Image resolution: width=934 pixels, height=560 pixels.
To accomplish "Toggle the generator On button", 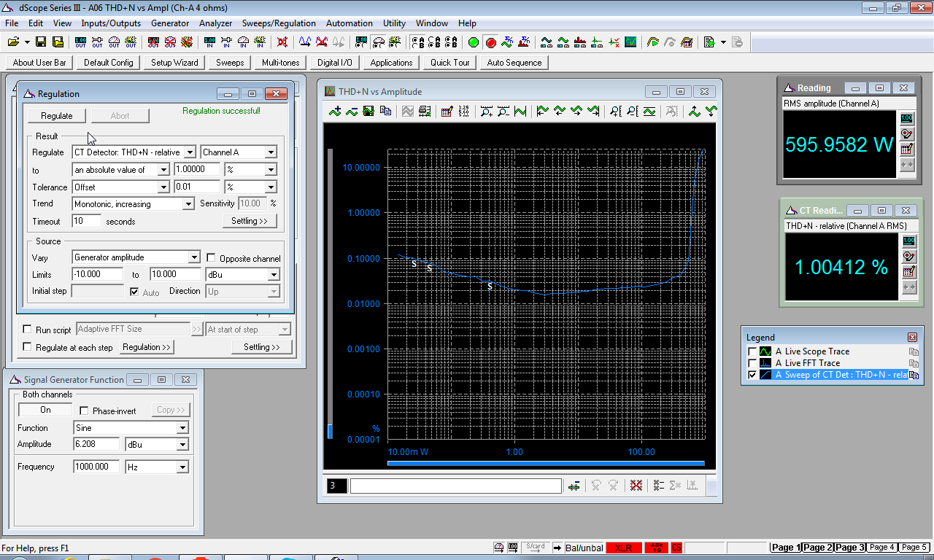I will [45, 410].
